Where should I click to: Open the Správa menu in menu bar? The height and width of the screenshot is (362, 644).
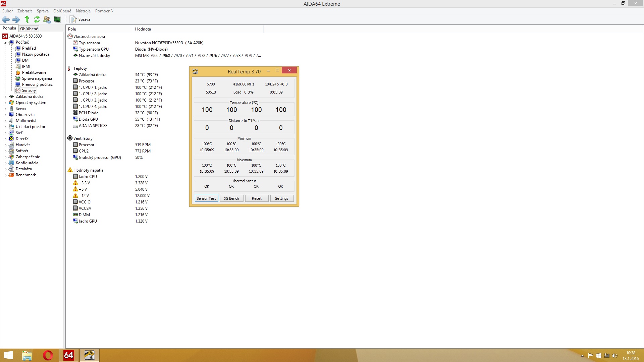click(x=43, y=11)
